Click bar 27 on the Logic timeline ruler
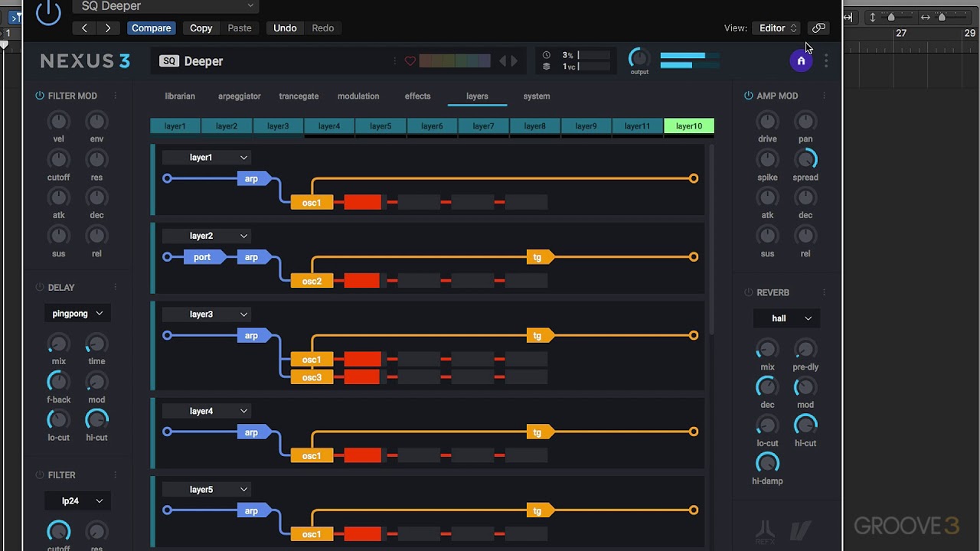The image size is (980, 551). pyautogui.click(x=901, y=34)
